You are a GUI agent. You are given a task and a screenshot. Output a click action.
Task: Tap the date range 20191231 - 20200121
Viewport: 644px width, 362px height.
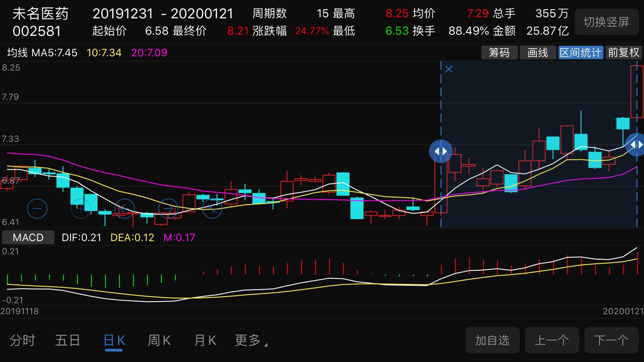(x=163, y=14)
